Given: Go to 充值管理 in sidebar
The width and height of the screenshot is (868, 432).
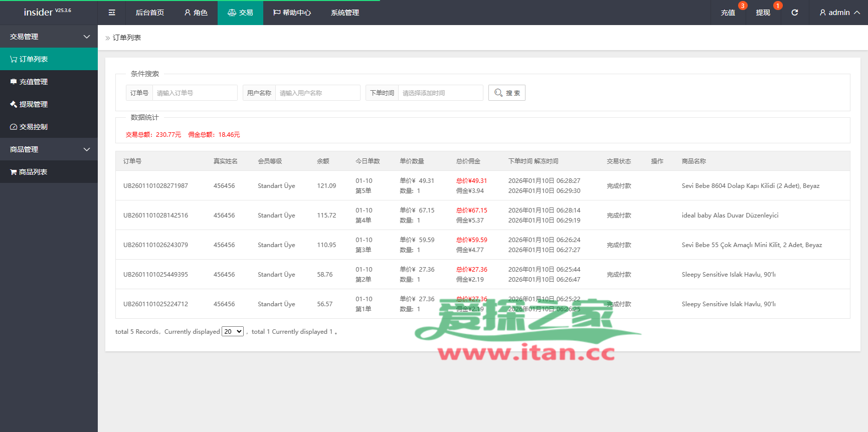Looking at the screenshot, I should pyautogui.click(x=49, y=82).
